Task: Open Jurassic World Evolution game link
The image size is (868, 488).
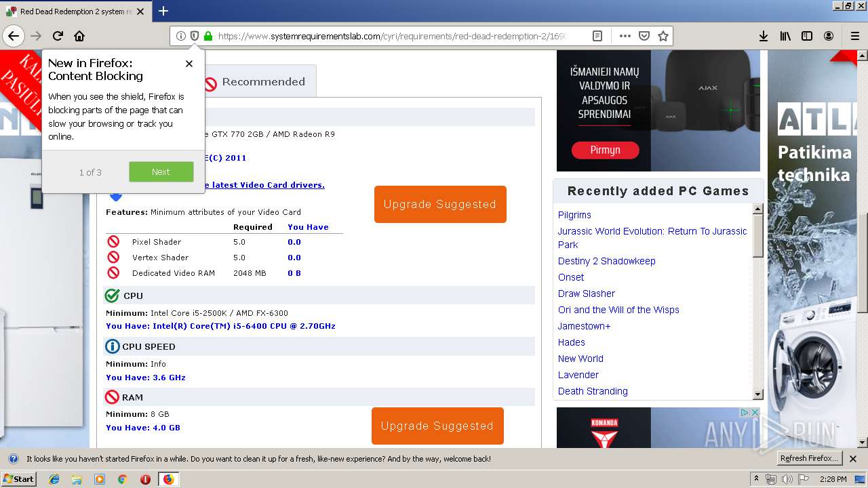Action: pyautogui.click(x=652, y=238)
